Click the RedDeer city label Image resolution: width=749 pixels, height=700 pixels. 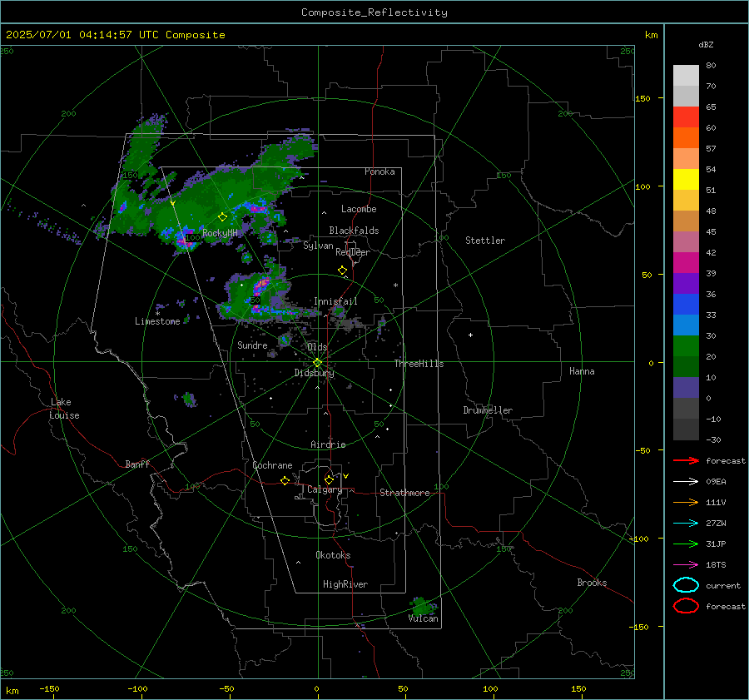pyautogui.click(x=353, y=252)
